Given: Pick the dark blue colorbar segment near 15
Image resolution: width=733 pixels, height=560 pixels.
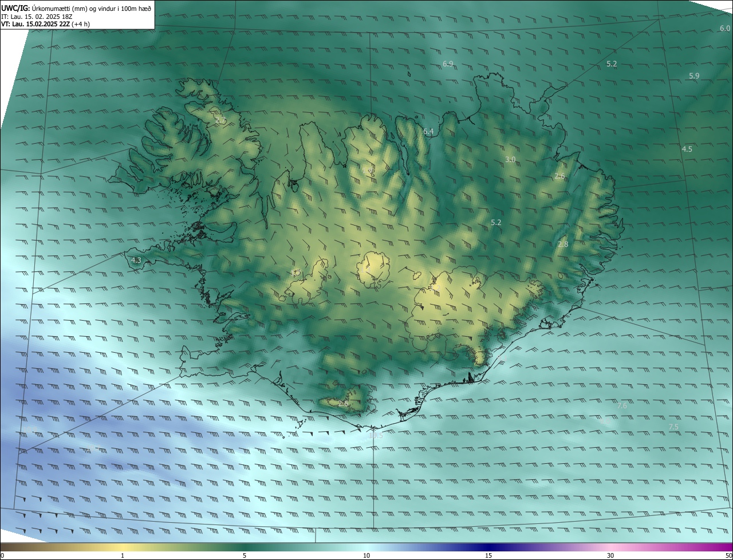Looking at the screenshot, I should (x=488, y=547).
